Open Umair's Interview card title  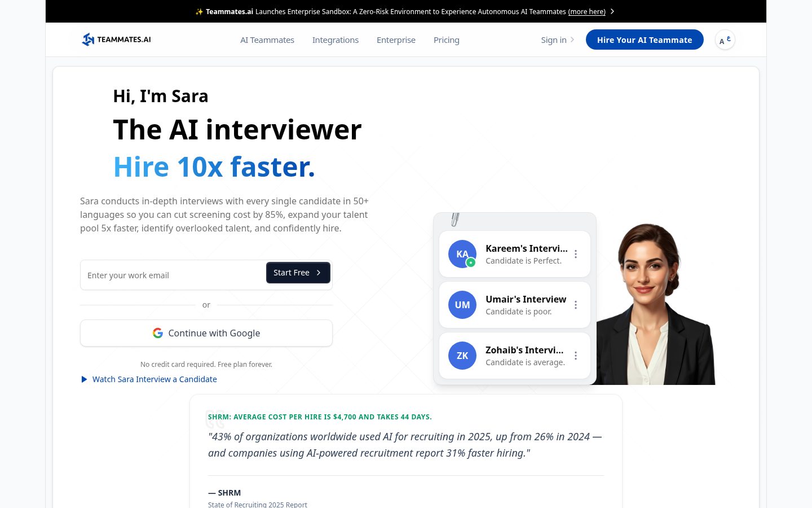pyautogui.click(x=526, y=299)
